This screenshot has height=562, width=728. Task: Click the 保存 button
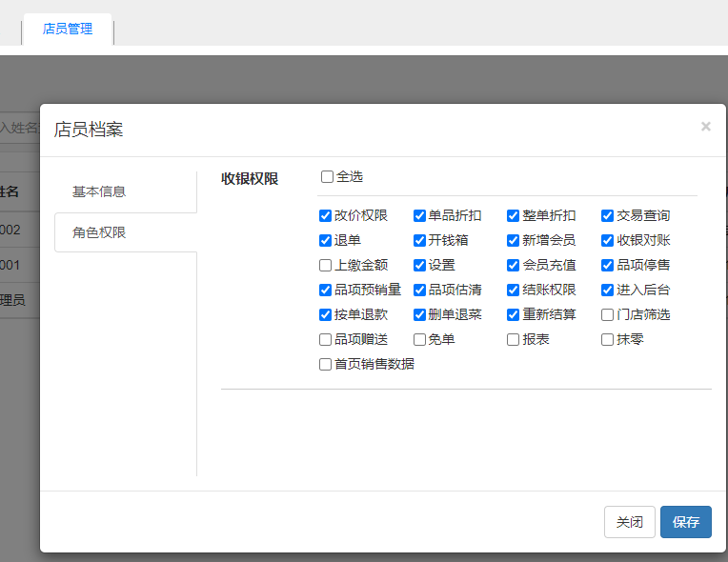point(685,522)
